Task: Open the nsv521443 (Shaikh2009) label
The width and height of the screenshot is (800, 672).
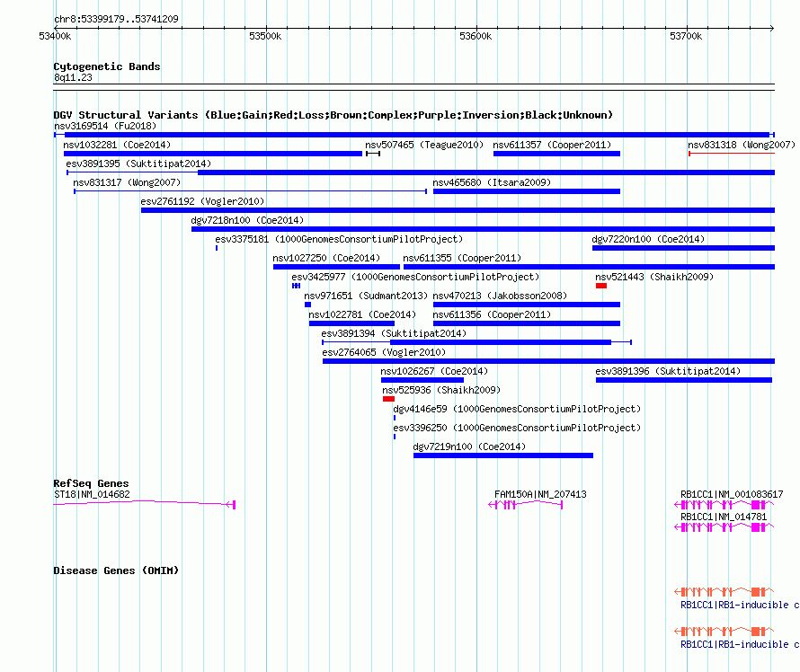Action: 654,277
